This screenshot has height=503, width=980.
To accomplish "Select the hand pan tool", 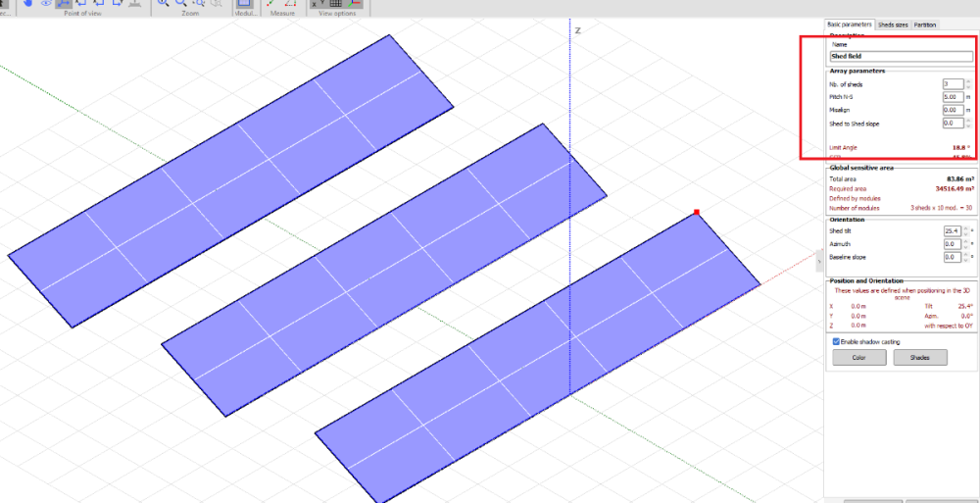I will click(x=28, y=3).
